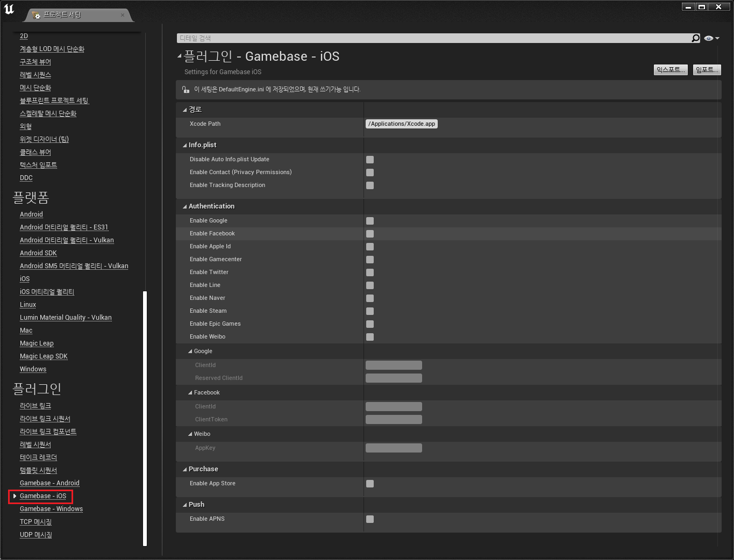Collapse the 경로 section
This screenshot has height=560, width=734.
(184, 110)
